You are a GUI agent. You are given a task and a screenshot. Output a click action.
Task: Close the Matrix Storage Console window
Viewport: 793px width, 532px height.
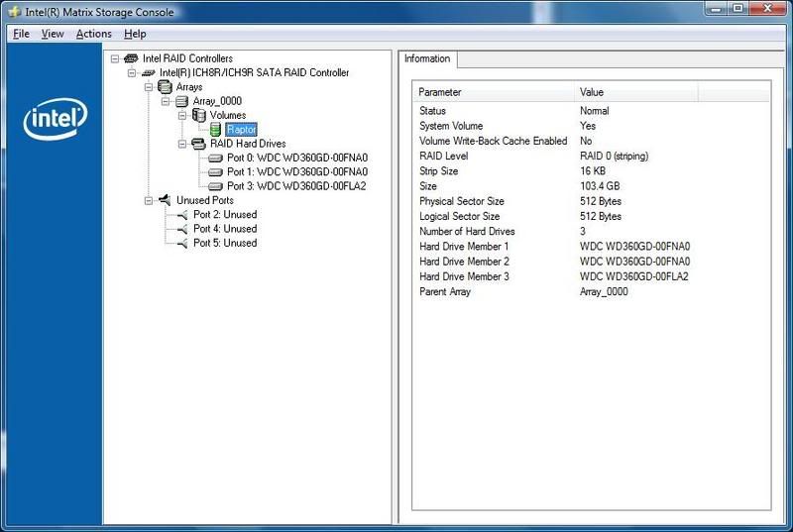[x=767, y=9]
